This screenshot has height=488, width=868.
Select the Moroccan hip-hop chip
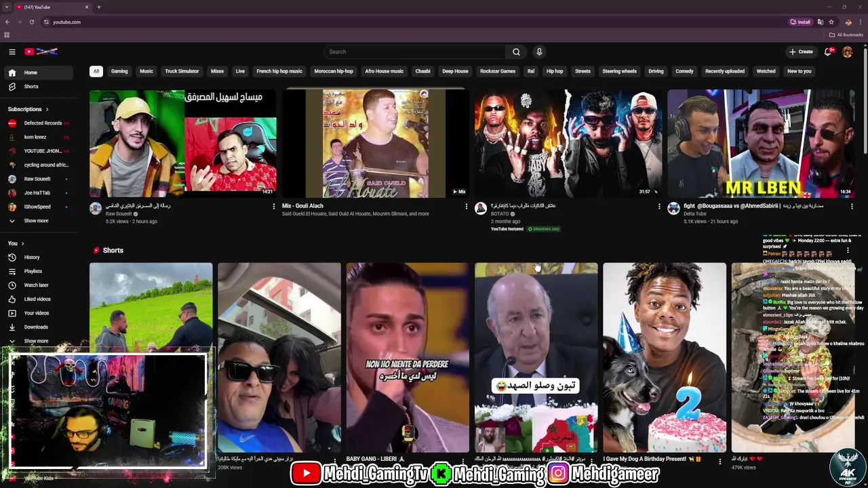(334, 71)
